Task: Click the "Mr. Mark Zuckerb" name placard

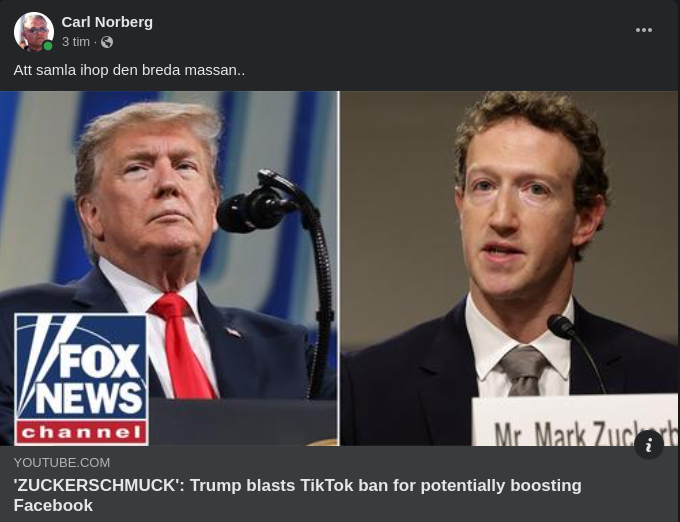Action: (x=575, y=420)
